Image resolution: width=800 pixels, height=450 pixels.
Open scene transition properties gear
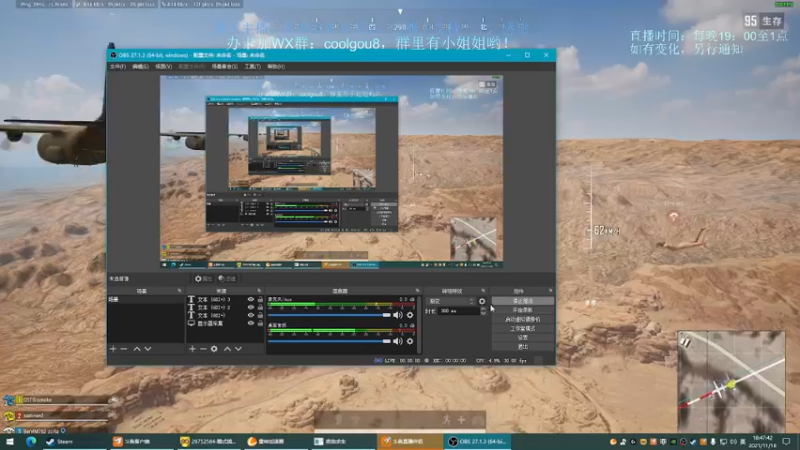[x=482, y=302]
